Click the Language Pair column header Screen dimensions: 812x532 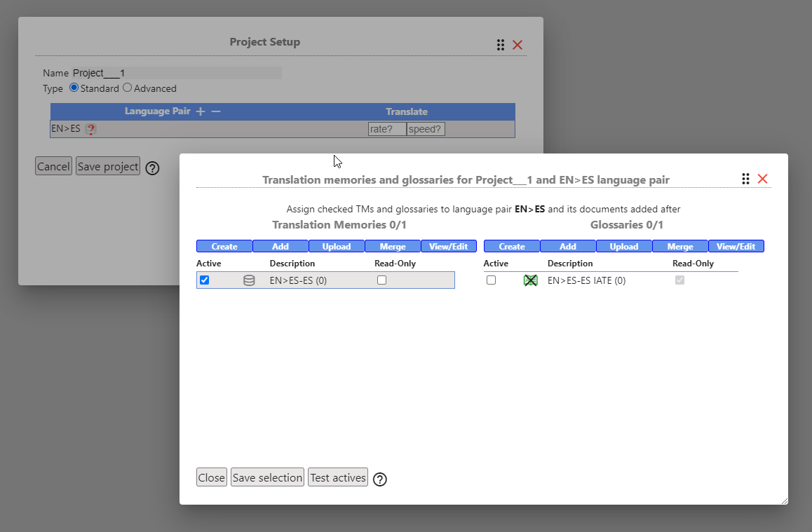[x=158, y=111]
